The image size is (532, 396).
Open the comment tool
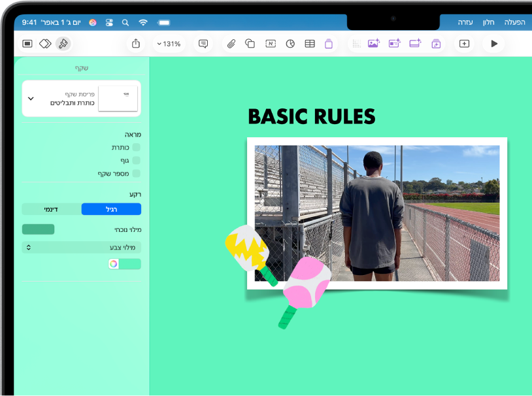203,44
